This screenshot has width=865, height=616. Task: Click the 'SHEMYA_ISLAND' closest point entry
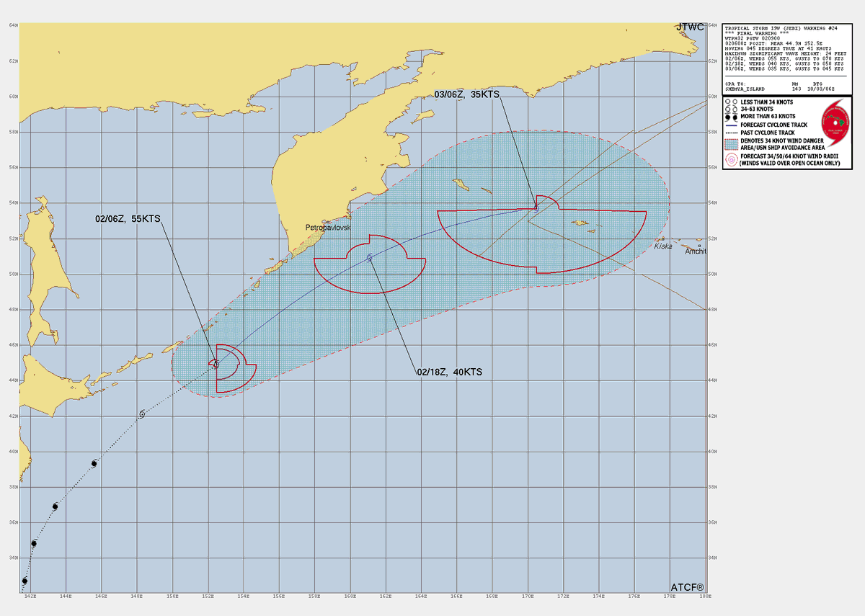tap(745, 89)
